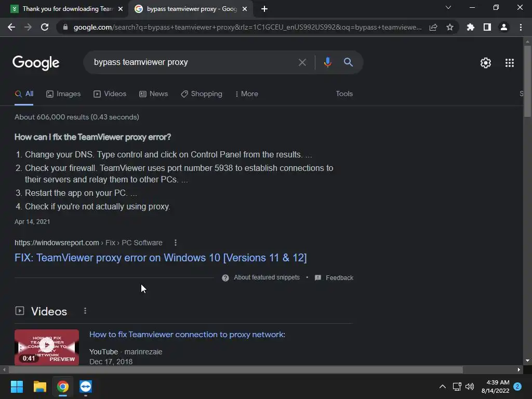Open a new tab
The image size is (532, 399).
tap(264, 9)
